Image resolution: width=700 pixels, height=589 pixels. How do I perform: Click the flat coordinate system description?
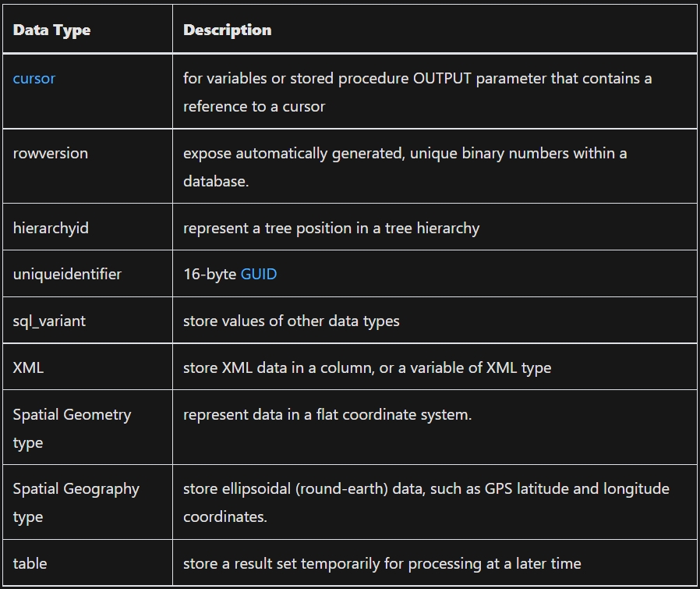[327, 414]
